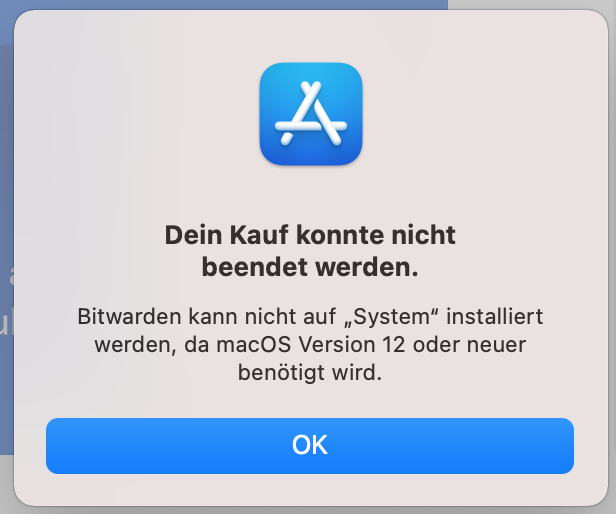Screen dimensions: 616x514
Task: Click the "macOS Version 12" text
Action: coord(311,345)
